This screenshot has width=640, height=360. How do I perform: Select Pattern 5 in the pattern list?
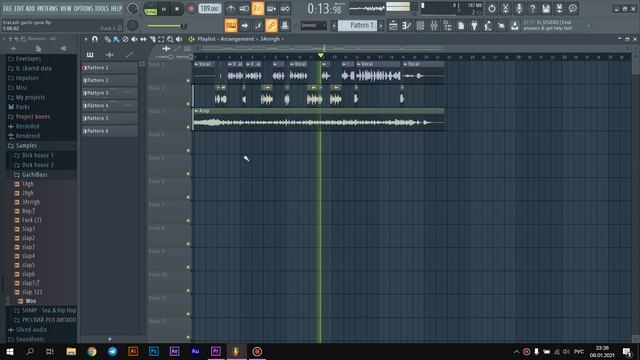point(110,118)
